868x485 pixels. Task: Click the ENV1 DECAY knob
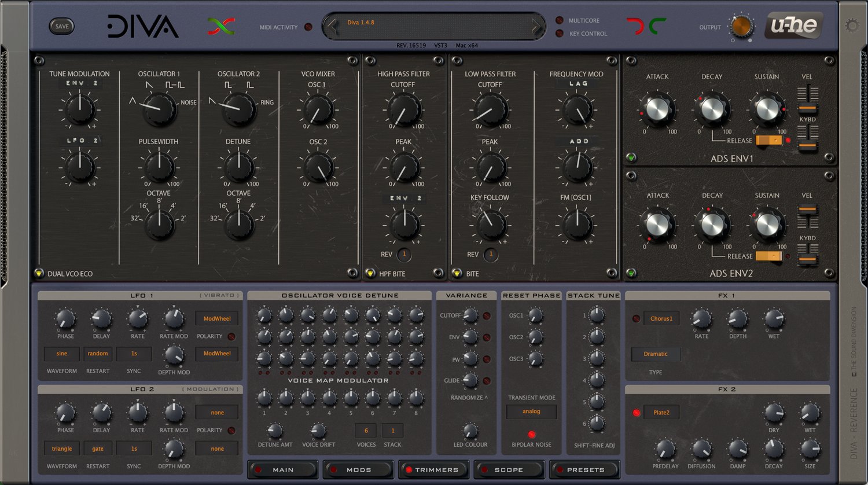point(712,109)
